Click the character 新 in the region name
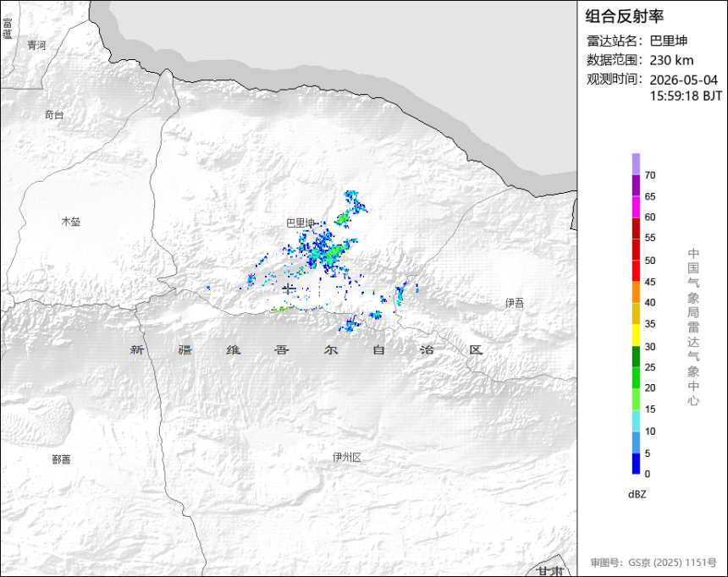 point(137,349)
